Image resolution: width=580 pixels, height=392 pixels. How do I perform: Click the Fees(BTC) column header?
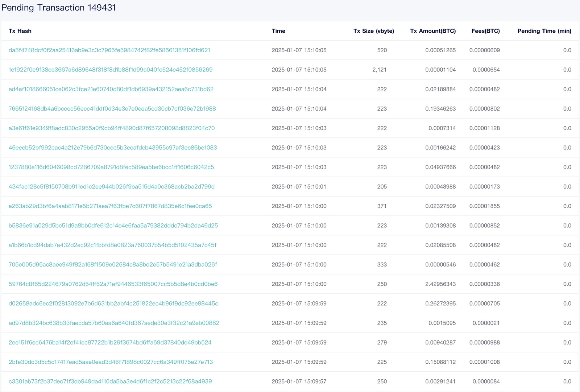coord(485,31)
